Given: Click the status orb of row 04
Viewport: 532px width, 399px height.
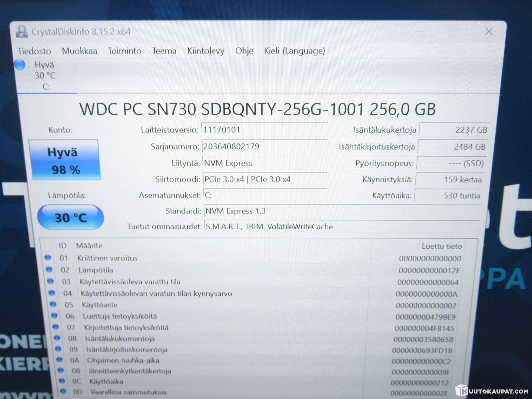Looking at the screenshot, I should coord(52,292).
